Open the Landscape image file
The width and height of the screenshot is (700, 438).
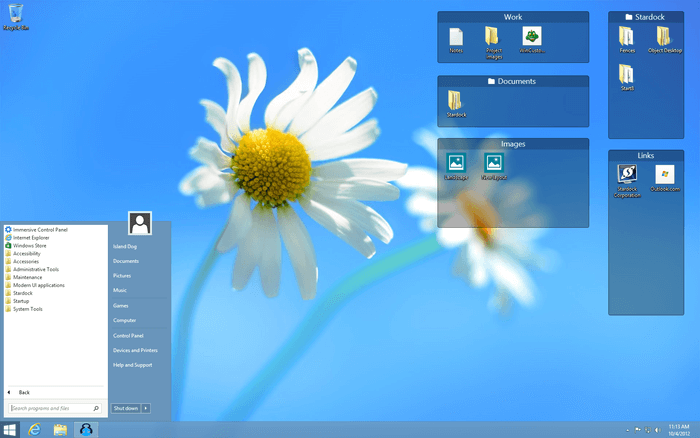click(x=456, y=163)
